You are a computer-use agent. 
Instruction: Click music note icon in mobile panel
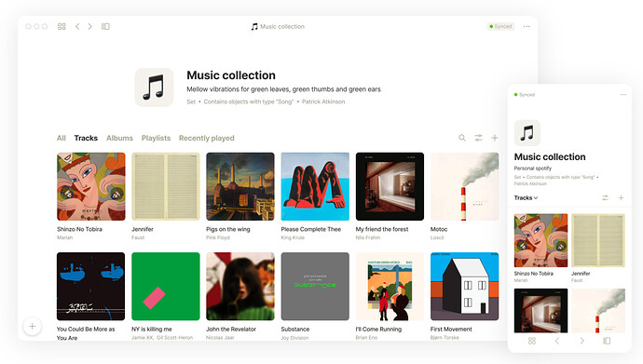click(527, 133)
